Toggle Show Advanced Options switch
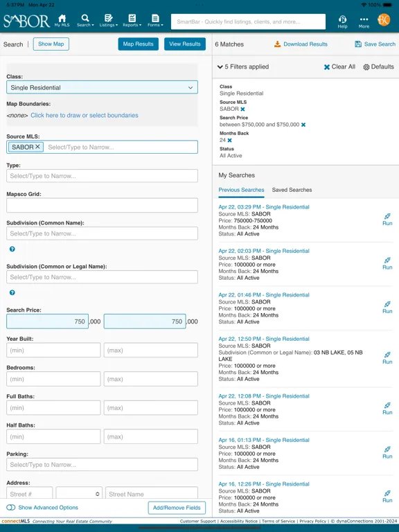 [x=11, y=508]
